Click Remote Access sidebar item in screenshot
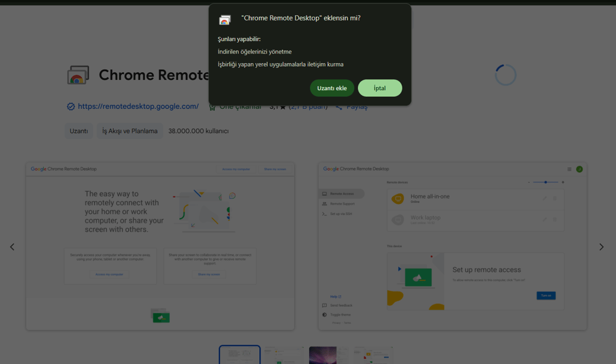 point(342,193)
